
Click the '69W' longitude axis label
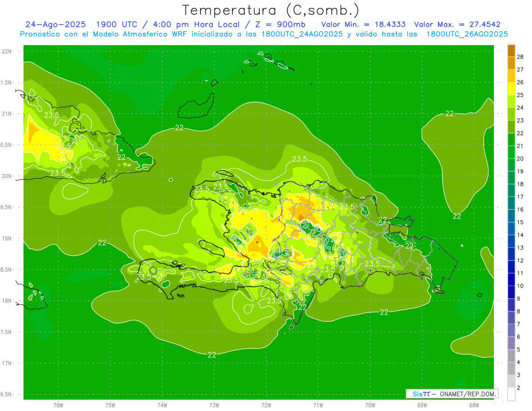[x=422, y=405]
